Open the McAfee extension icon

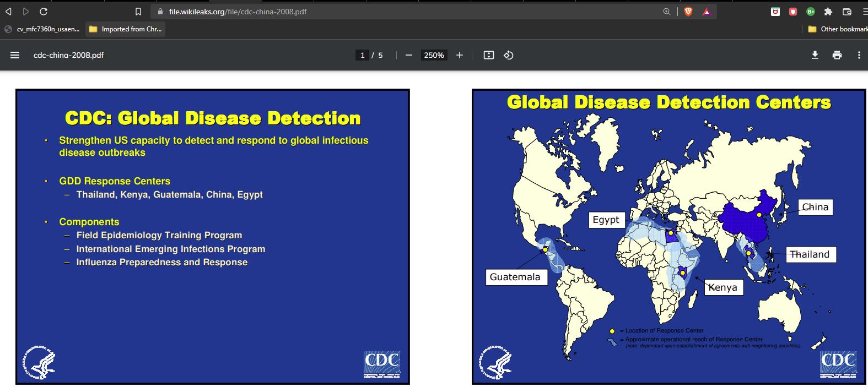point(775,12)
